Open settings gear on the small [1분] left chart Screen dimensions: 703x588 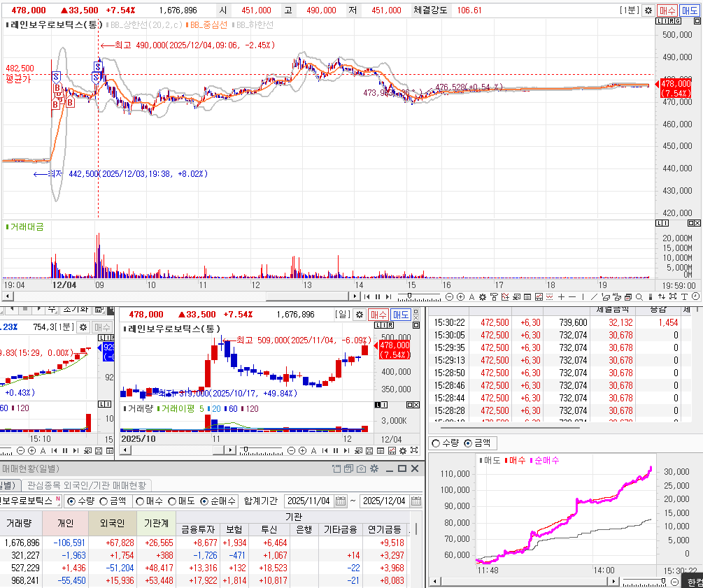83,327
